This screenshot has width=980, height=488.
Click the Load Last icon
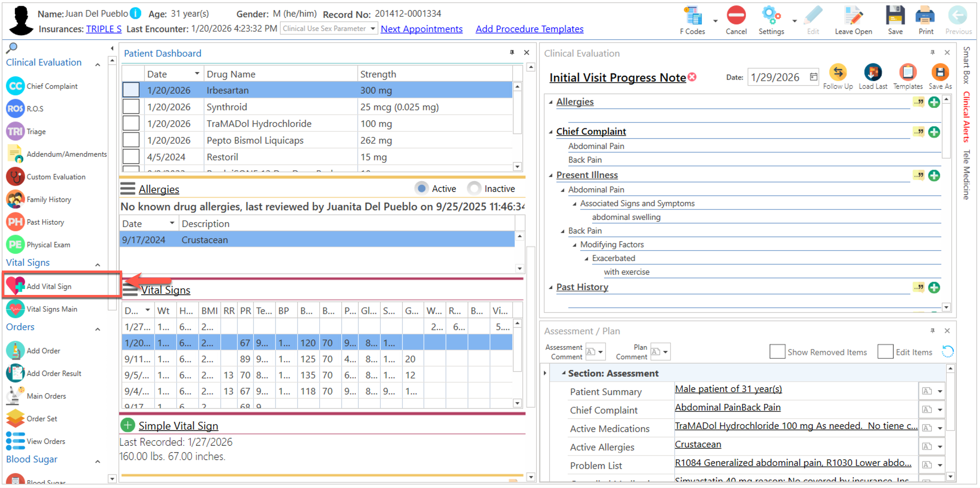click(x=872, y=72)
